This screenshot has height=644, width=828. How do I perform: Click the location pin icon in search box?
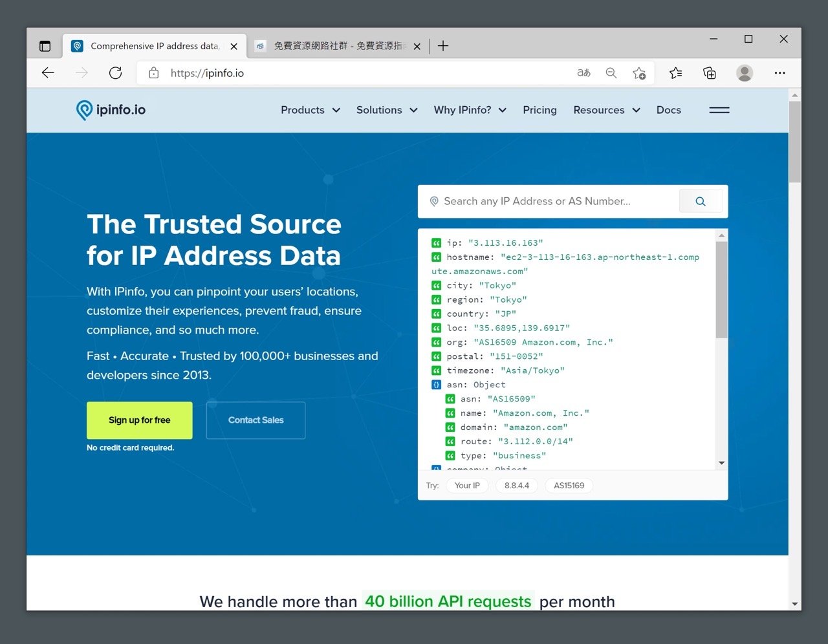coord(434,202)
